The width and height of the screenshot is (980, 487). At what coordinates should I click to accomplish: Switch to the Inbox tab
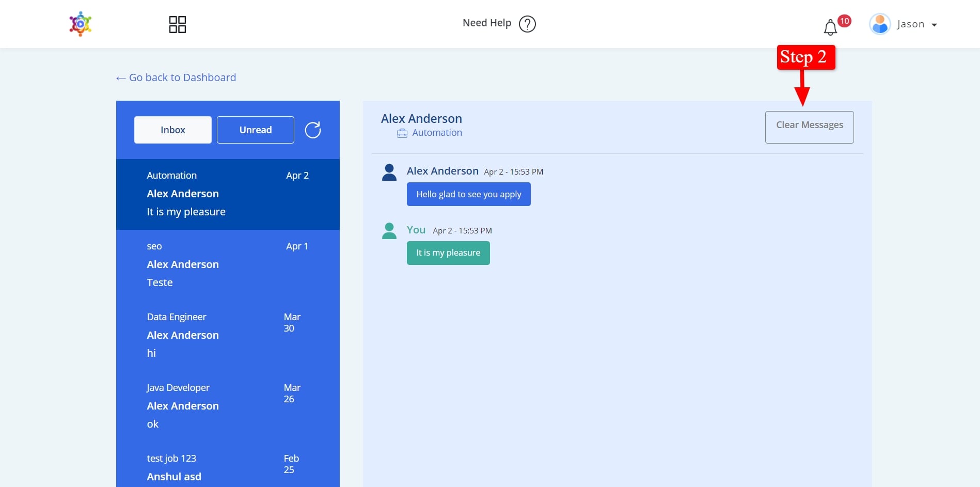tap(172, 130)
